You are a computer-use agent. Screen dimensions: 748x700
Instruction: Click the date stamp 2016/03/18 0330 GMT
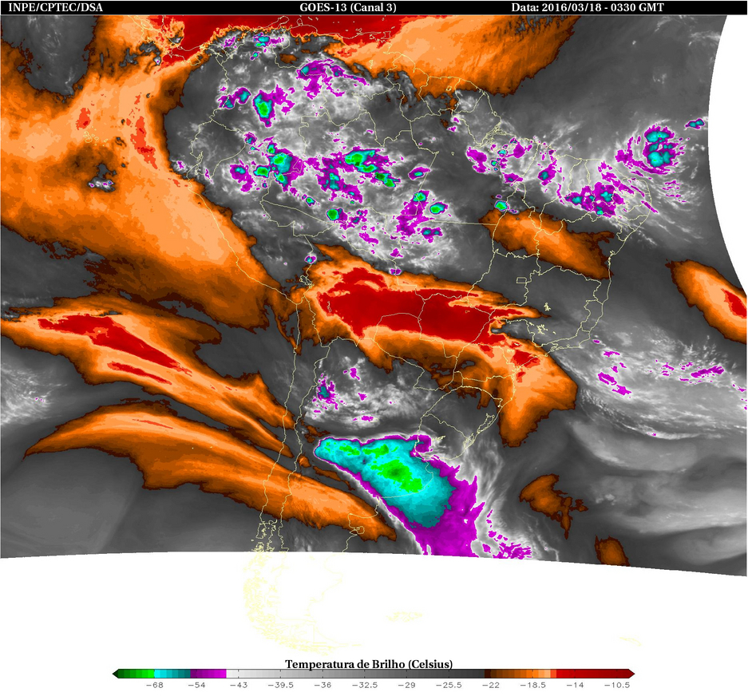click(588, 8)
